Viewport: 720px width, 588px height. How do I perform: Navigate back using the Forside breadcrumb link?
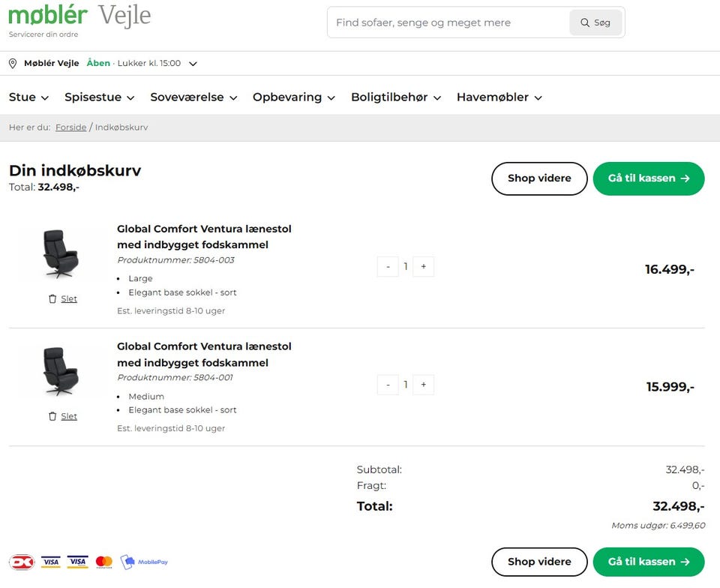point(70,127)
